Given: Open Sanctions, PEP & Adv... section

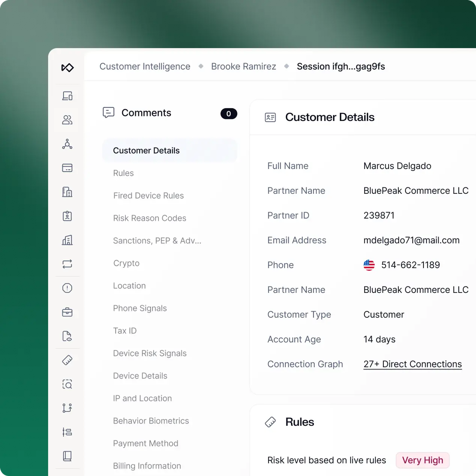Looking at the screenshot, I should (x=157, y=241).
